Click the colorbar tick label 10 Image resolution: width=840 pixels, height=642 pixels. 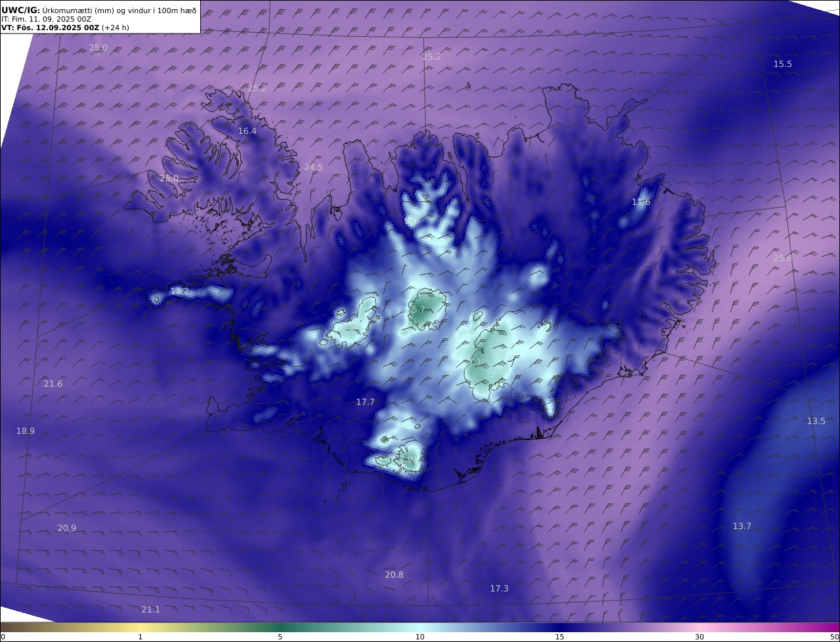click(420, 637)
